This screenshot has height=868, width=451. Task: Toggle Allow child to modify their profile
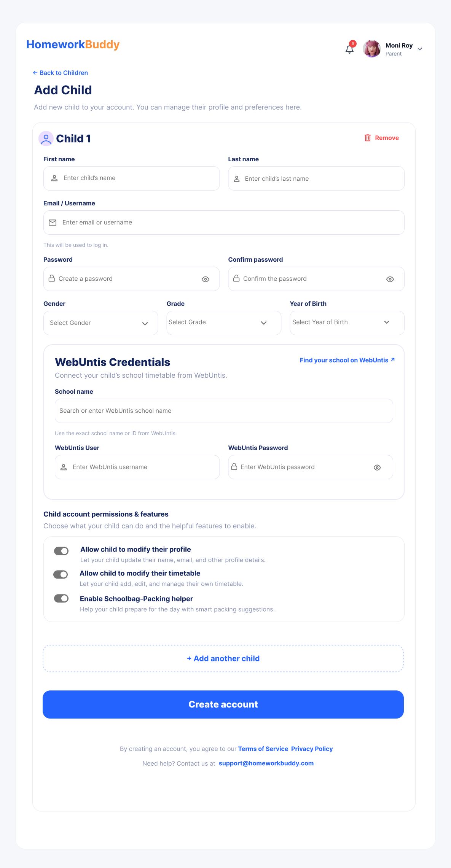click(x=61, y=551)
